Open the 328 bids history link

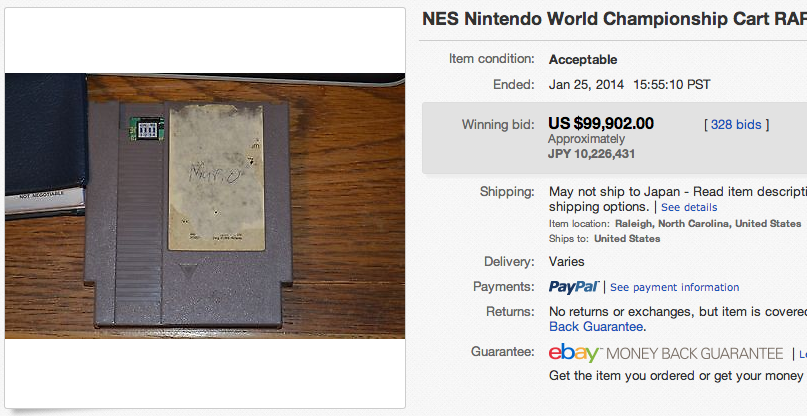tap(737, 125)
